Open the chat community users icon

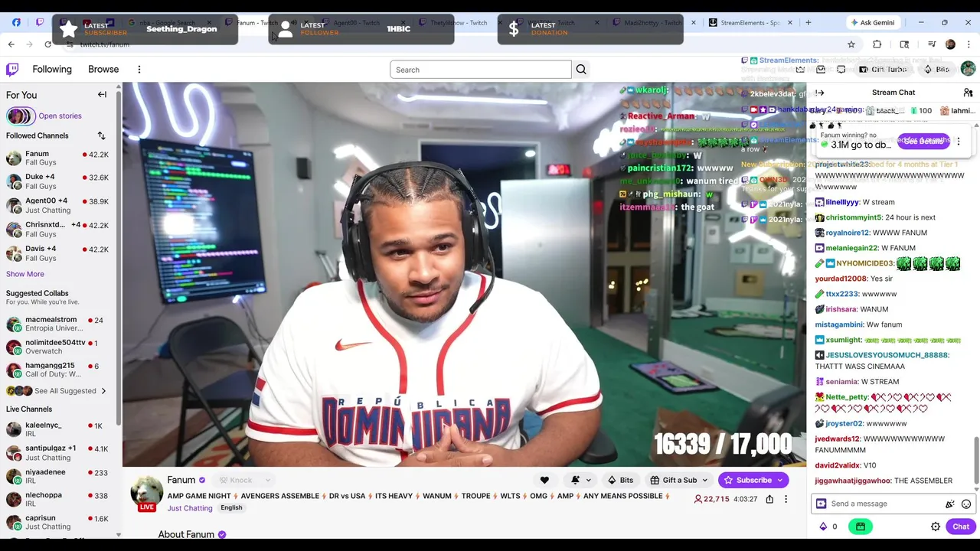968,93
